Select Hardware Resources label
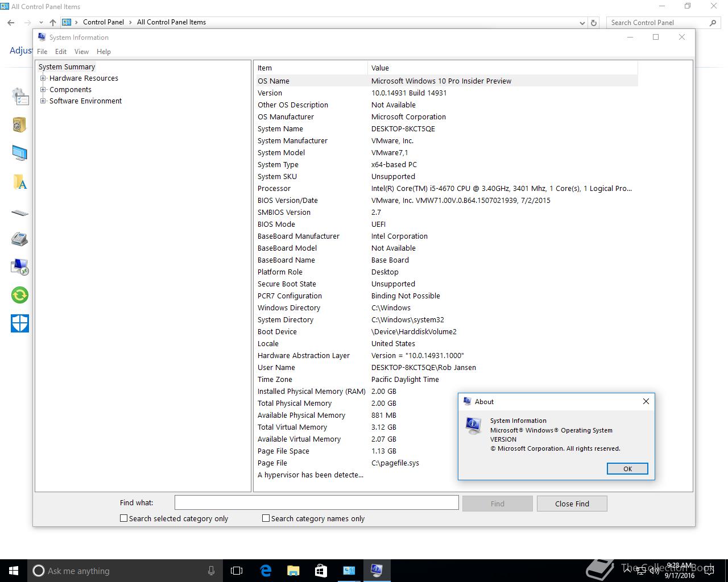The width and height of the screenshot is (728, 582). [84, 78]
